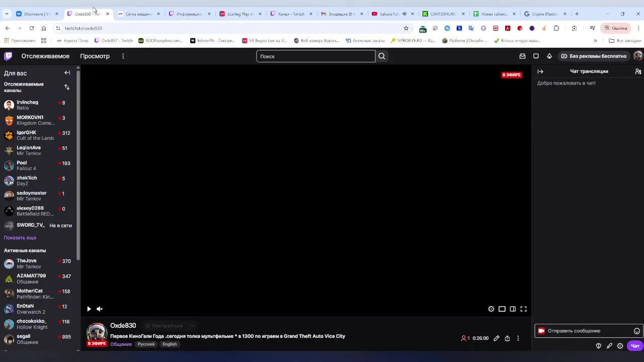This screenshot has height=362, width=644.
Task: Open player settings gear icon
Action: 491,309
